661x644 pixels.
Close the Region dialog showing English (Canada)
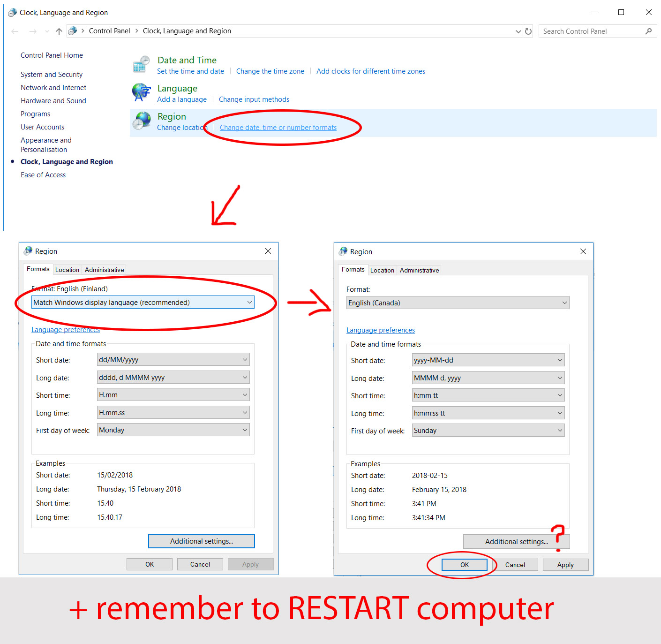pos(583,251)
